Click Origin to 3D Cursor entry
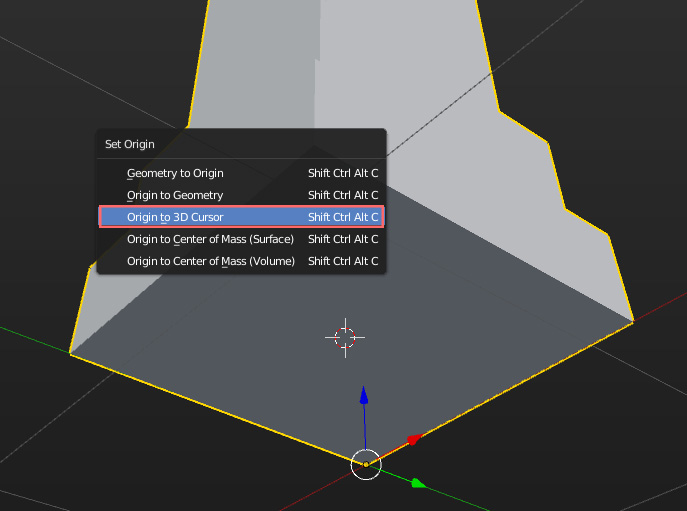This screenshot has width=687, height=511. (241, 217)
